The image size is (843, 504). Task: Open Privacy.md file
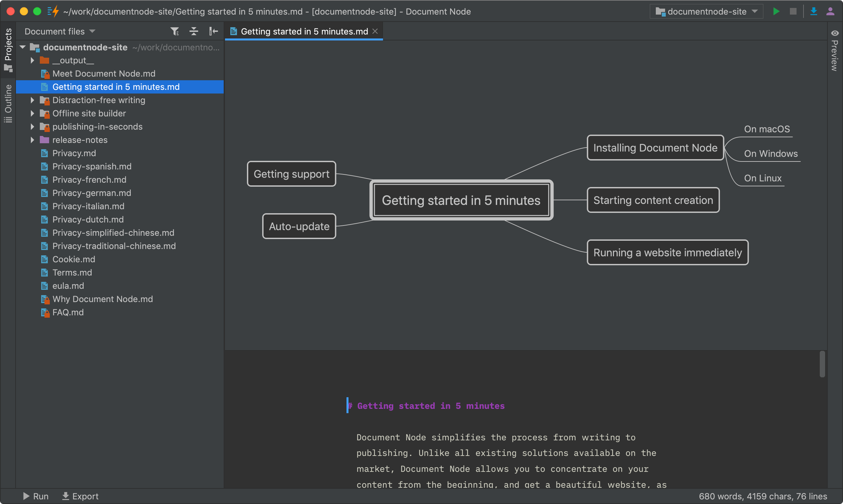tap(74, 153)
